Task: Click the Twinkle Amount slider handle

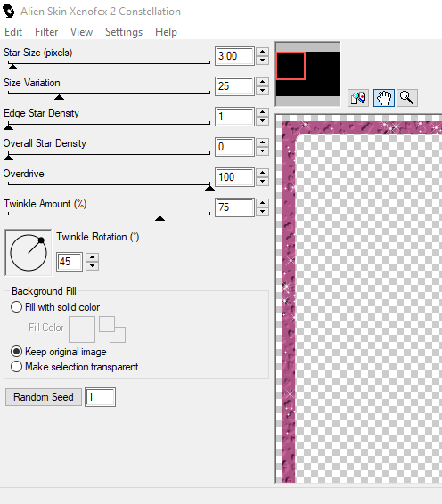Action: [x=160, y=218]
